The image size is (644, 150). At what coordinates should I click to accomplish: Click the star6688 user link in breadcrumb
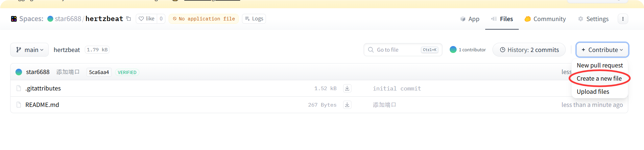click(x=68, y=19)
